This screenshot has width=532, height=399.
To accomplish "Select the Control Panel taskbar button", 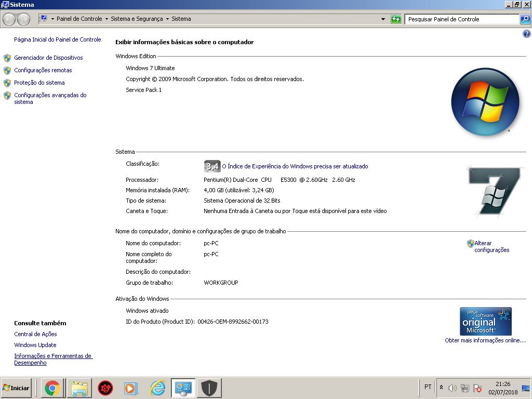I will 183,388.
